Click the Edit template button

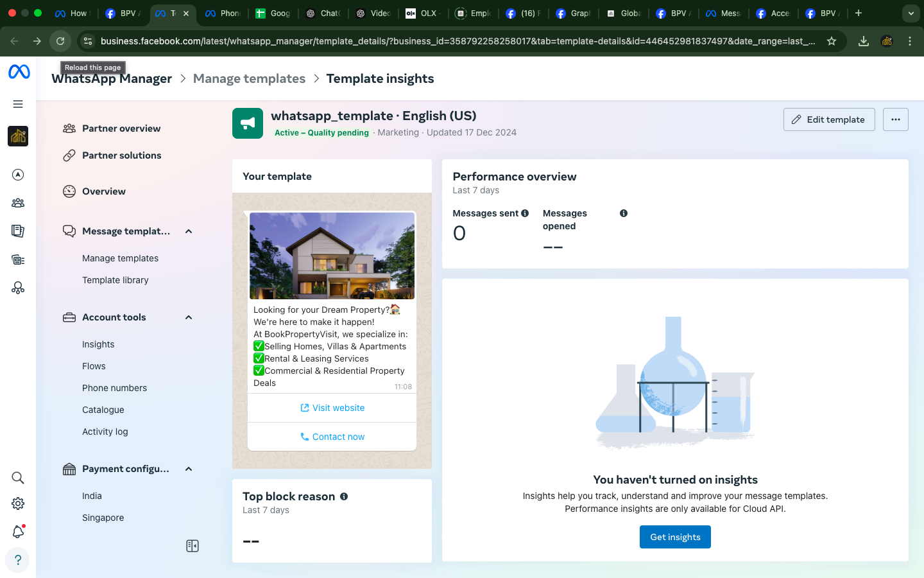tap(829, 119)
